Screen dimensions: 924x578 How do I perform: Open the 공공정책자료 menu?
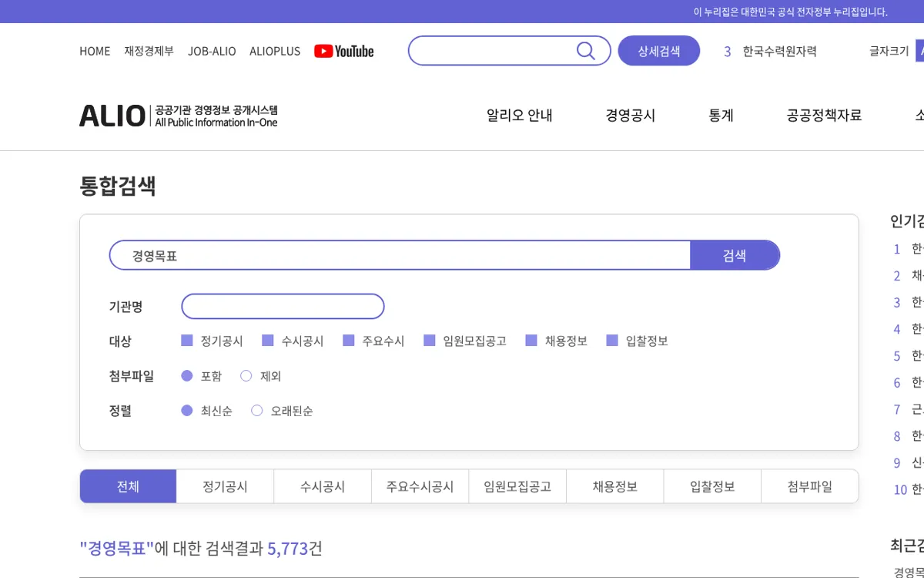click(824, 116)
